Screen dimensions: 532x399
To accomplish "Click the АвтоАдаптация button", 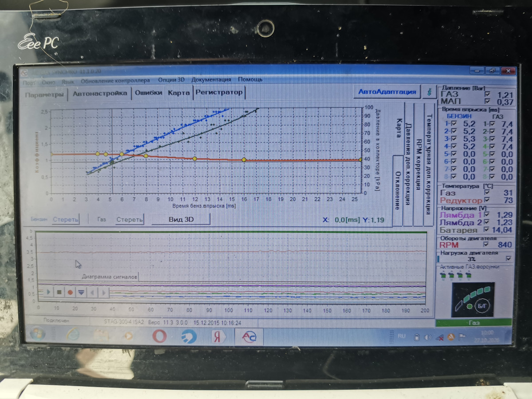I will (x=387, y=92).
